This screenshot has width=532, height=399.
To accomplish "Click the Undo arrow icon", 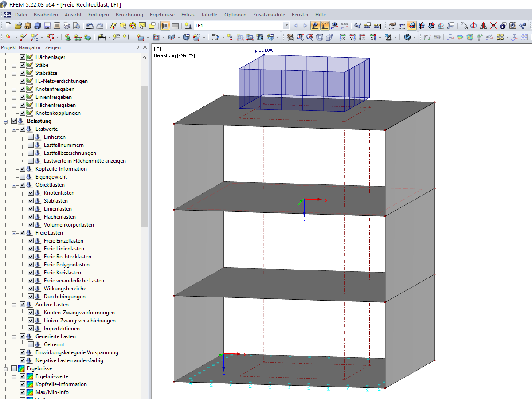I will [90, 26].
